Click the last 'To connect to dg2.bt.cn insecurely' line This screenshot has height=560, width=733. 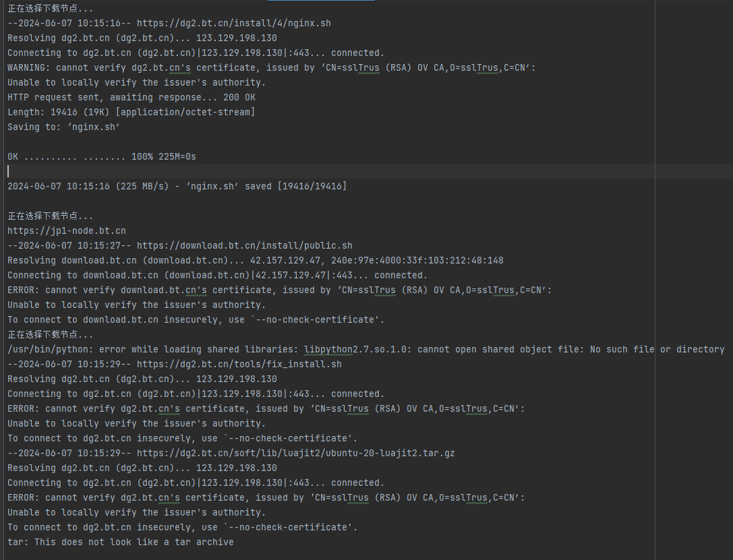(x=182, y=527)
